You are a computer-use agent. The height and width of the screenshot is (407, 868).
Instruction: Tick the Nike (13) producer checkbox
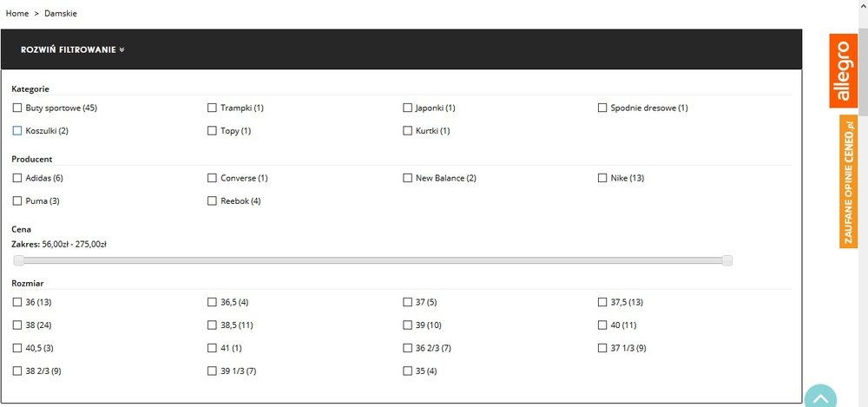tap(602, 178)
